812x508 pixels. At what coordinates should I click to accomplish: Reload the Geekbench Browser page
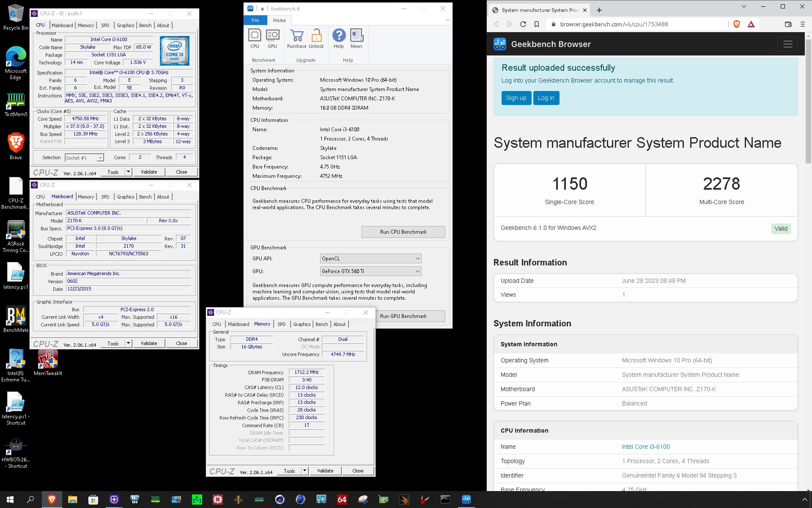click(x=523, y=24)
